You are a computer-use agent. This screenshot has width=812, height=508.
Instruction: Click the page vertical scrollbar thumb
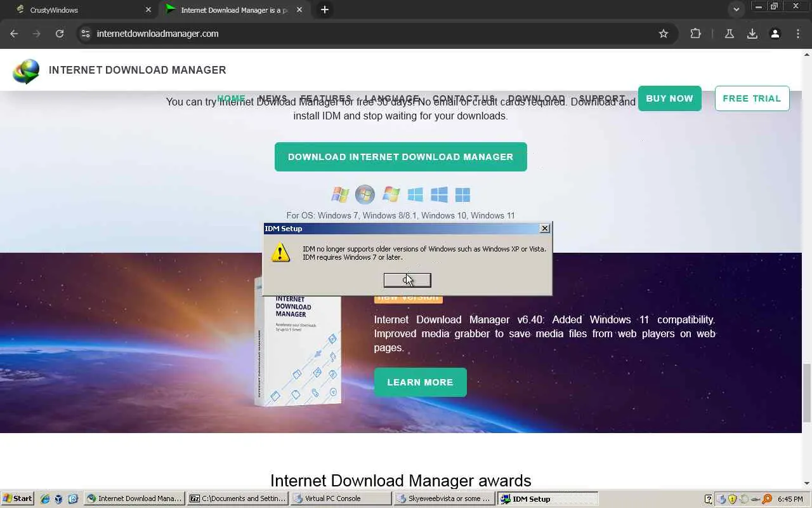click(x=806, y=392)
